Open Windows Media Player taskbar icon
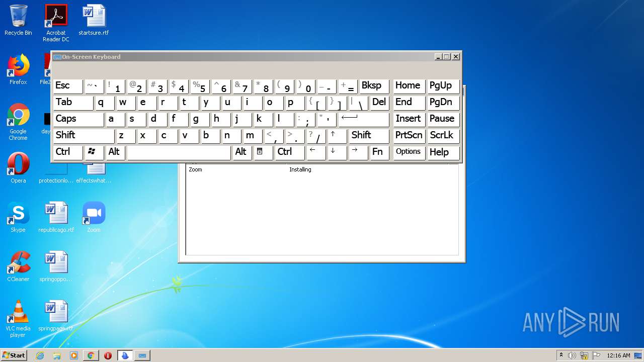The height and width of the screenshot is (362, 644). (74, 355)
